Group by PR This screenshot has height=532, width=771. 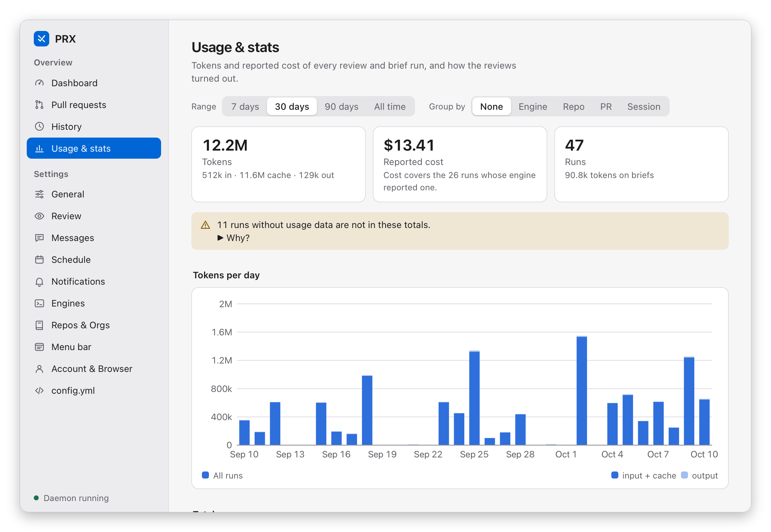click(606, 107)
